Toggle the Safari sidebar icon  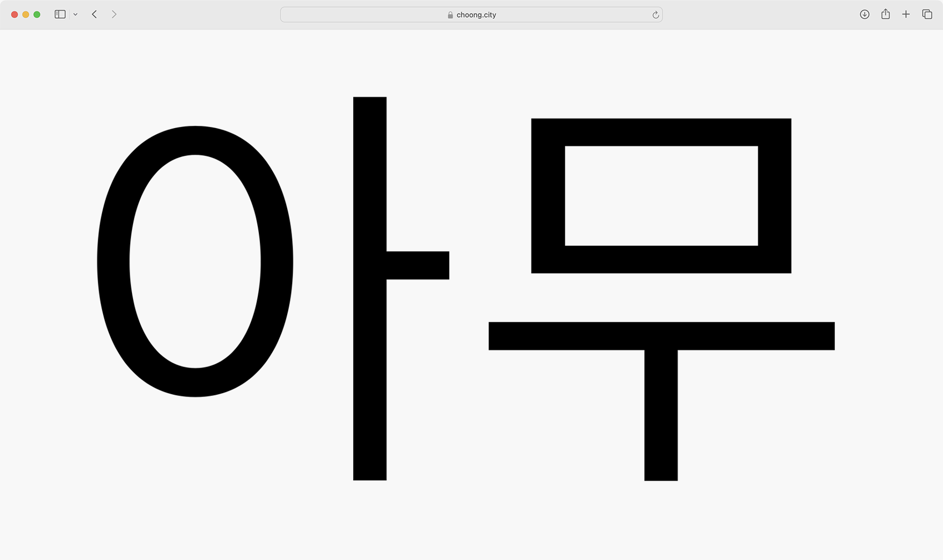tap(60, 14)
